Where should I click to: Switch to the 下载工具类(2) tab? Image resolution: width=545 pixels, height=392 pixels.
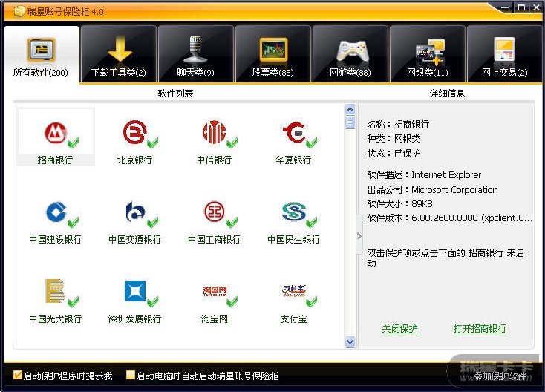coord(119,54)
